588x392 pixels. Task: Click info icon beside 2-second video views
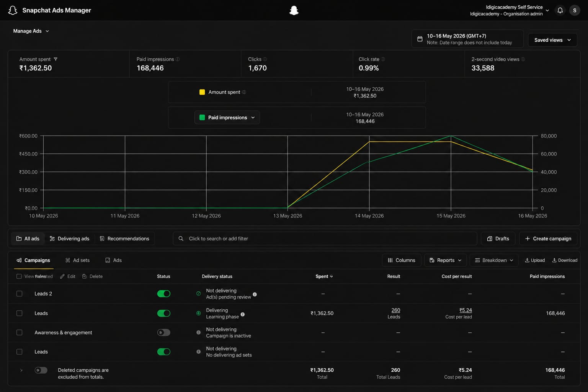coord(523,59)
